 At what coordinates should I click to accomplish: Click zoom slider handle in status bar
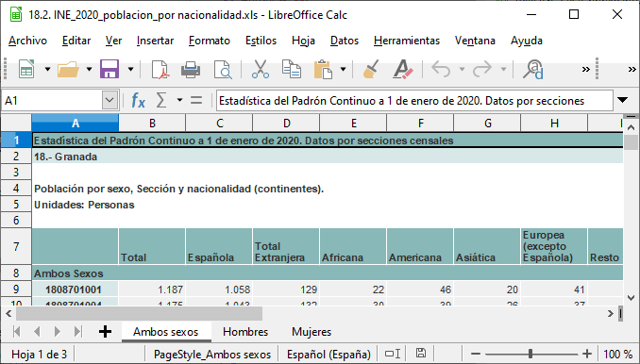531,354
